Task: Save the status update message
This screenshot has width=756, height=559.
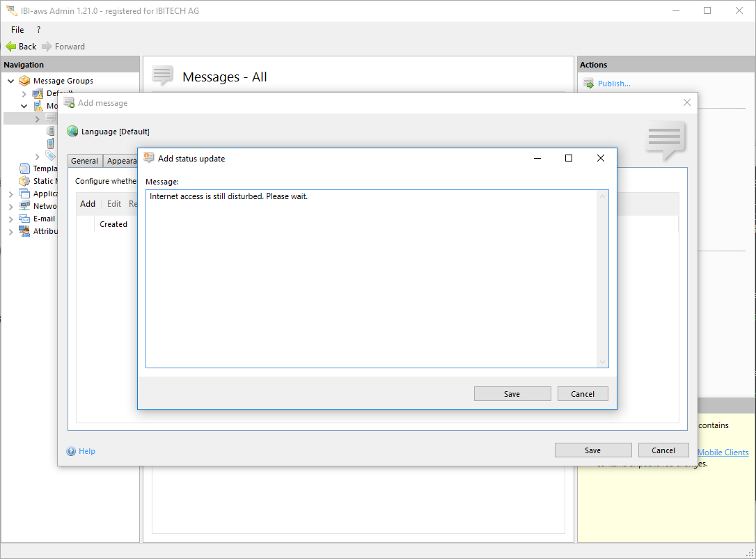Action: (512, 394)
